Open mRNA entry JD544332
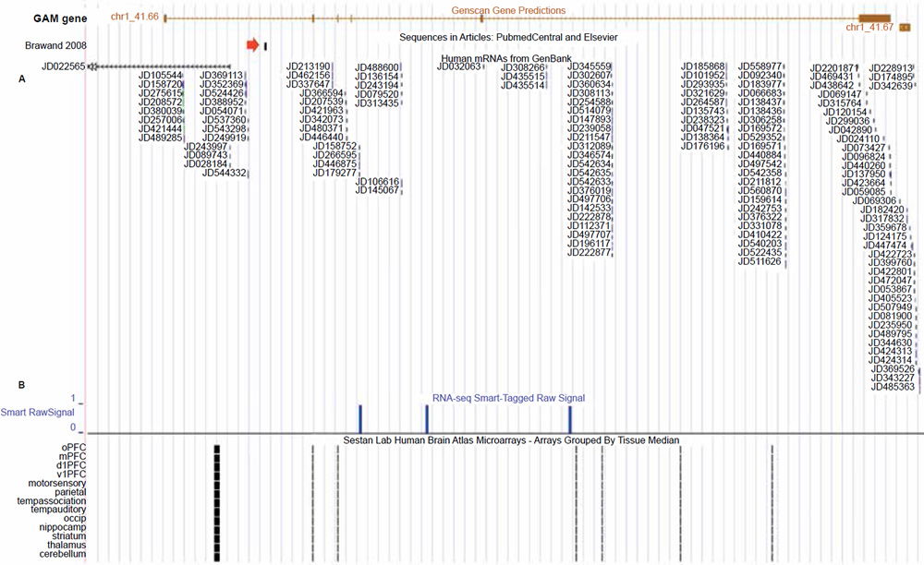Viewport: 924px width, 565px height. pos(224,173)
